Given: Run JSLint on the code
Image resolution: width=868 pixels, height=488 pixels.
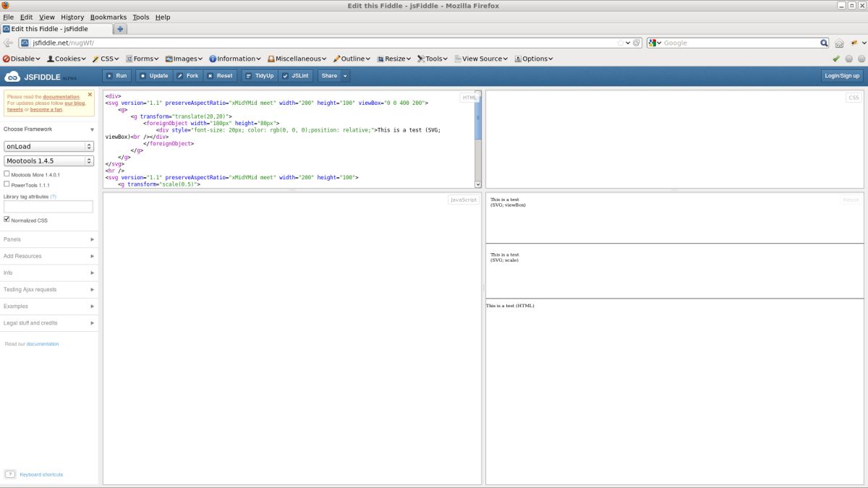Looking at the screenshot, I should coord(296,76).
